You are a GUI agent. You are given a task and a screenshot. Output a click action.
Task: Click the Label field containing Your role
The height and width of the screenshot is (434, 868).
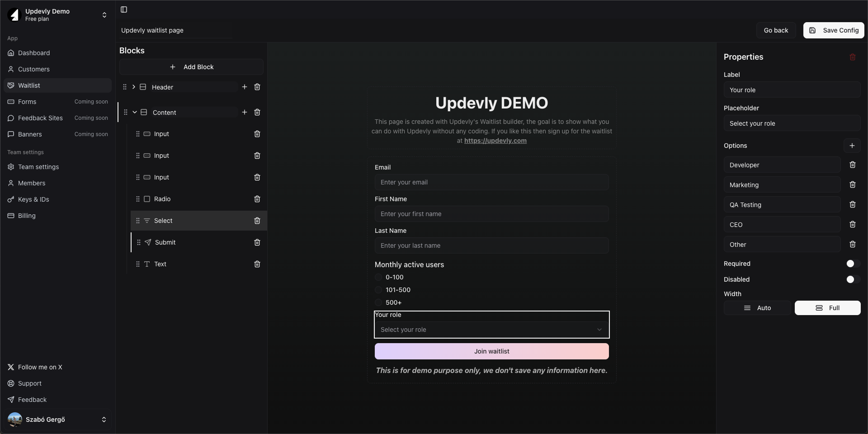point(792,90)
